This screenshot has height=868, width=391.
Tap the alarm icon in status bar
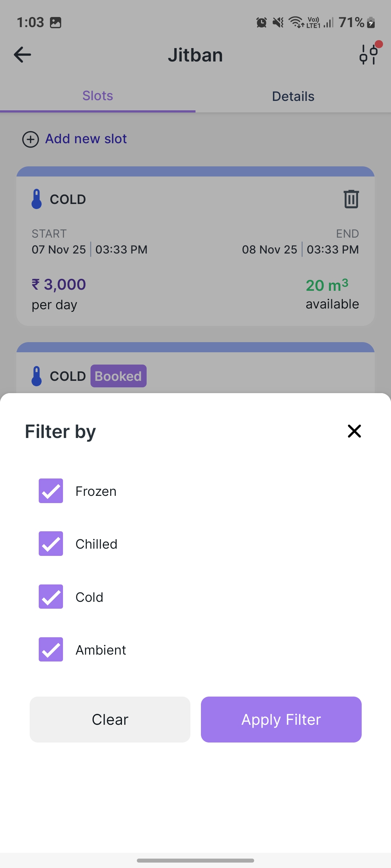click(261, 22)
